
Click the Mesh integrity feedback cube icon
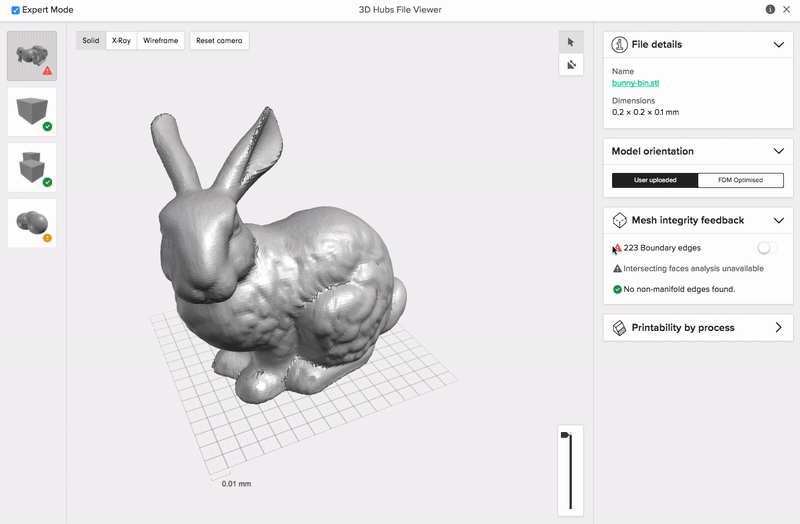[x=620, y=220]
